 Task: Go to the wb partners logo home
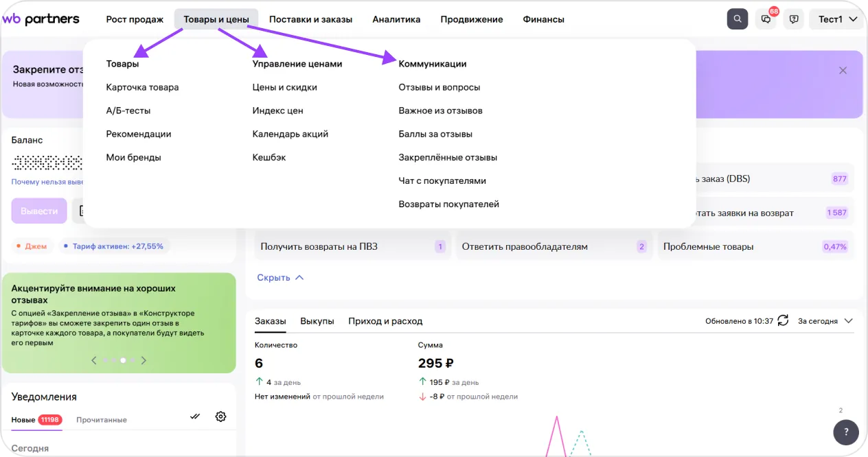click(41, 19)
